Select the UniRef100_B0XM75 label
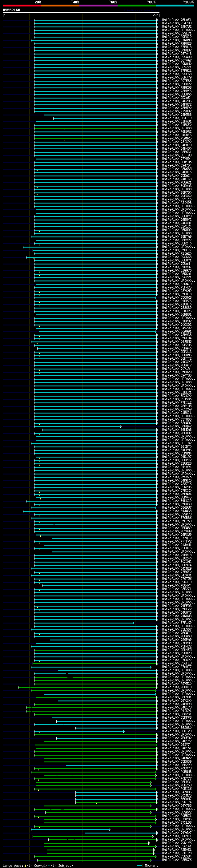This screenshot has width=197, height=868. click(176, 796)
